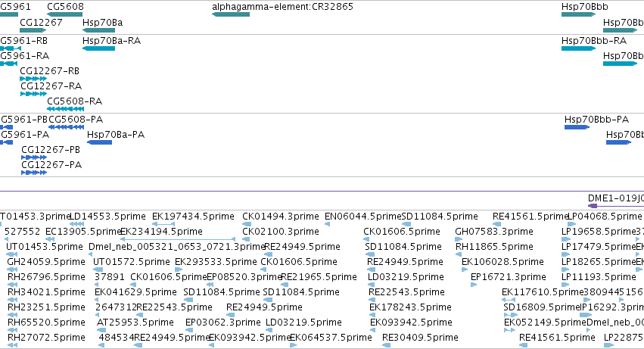Click the alphagamma-element:CR32865 label
Image resolution: width=644 pixels, height=349 pixels.
pyautogui.click(x=282, y=7)
